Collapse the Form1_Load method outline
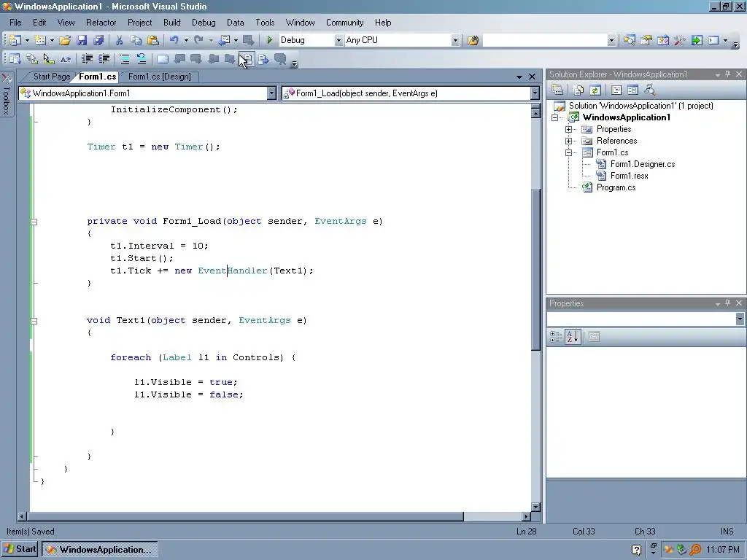Image resolution: width=747 pixels, height=560 pixels. click(34, 222)
